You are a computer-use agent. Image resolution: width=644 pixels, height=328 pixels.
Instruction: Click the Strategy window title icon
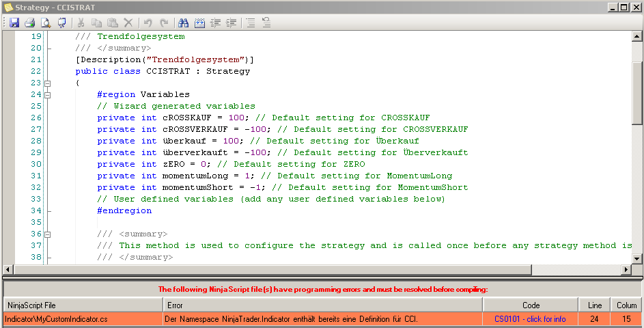[8, 7]
